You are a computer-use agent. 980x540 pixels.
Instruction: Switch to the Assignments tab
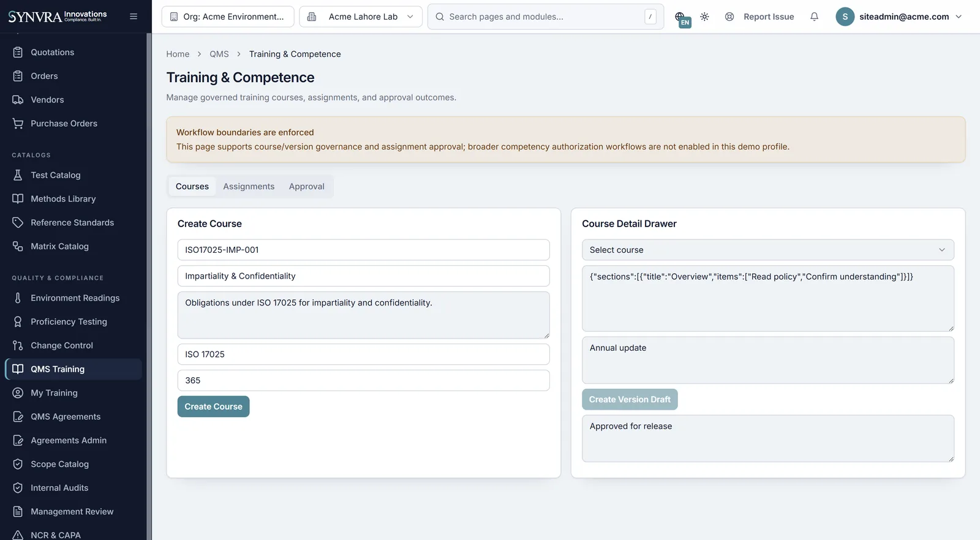[249, 186]
